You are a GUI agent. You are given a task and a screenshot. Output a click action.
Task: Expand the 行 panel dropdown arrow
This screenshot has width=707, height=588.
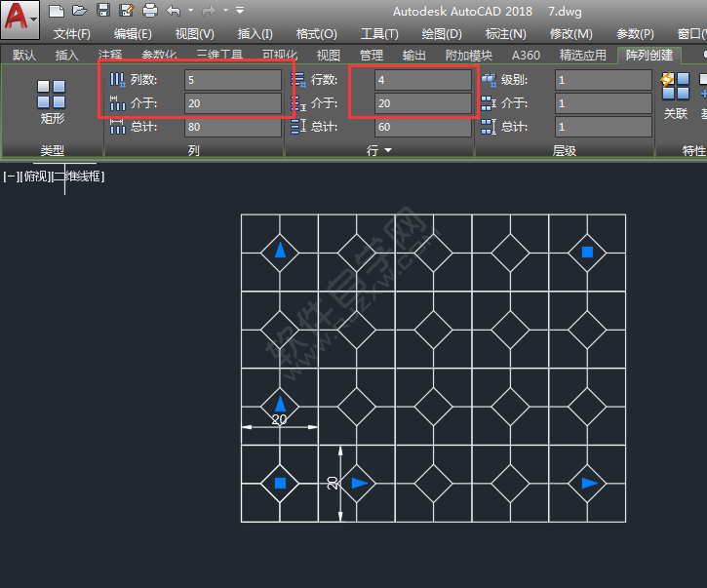click(387, 150)
